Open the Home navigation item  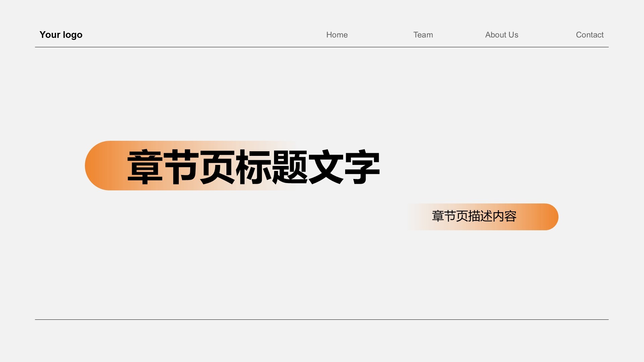pos(337,35)
